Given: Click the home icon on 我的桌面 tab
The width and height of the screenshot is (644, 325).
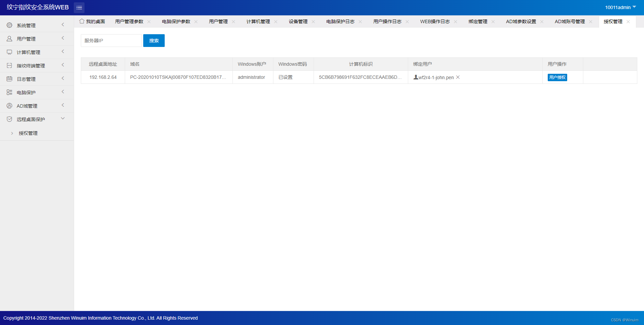Looking at the screenshot, I should 82,21.
